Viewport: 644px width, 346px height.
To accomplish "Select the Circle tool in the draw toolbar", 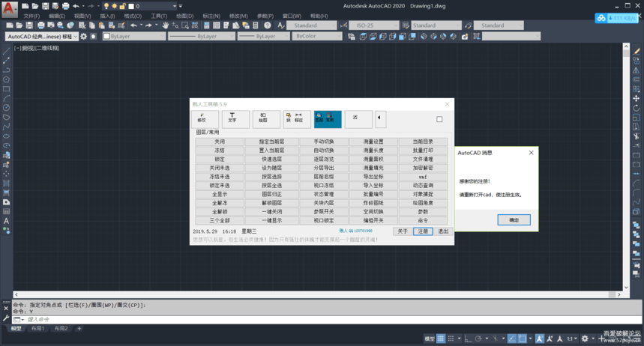I will [6, 108].
